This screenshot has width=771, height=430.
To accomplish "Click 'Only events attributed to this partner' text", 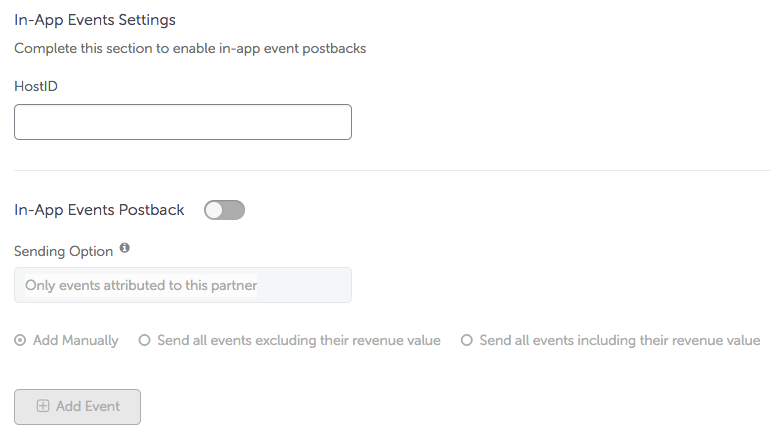I will (x=141, y=285).
